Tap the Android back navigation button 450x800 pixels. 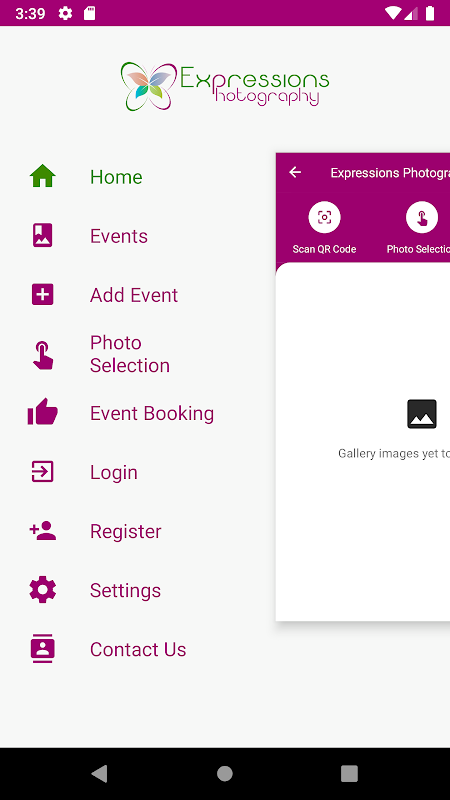tap(99, 773)
